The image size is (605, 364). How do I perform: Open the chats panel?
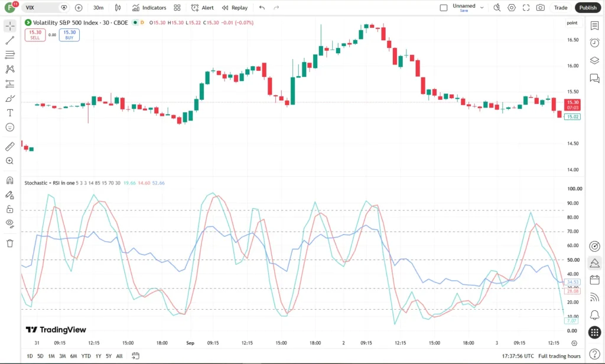click(x=594, y=79)
